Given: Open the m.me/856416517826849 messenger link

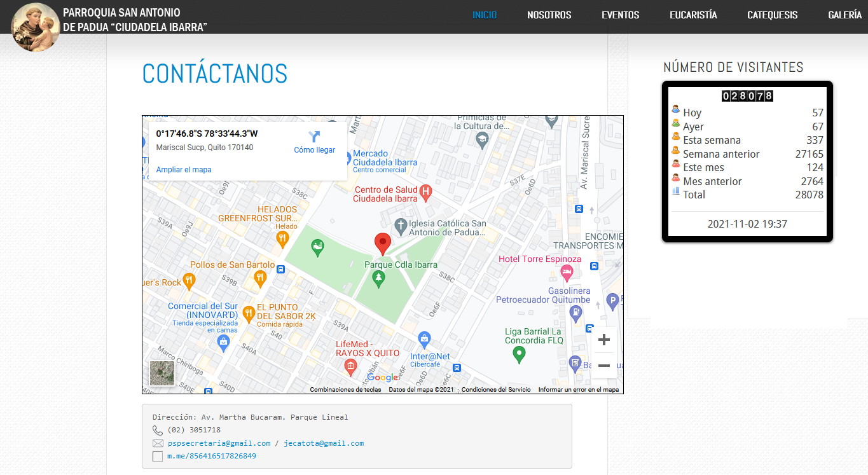Looking at the screenshot, I should [212, 456].
